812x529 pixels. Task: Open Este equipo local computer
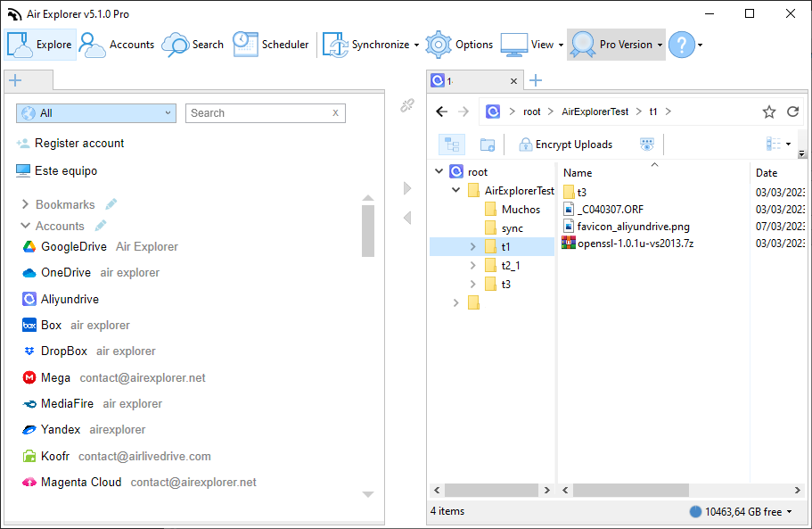pyautogui.click(x=56, y=170)
